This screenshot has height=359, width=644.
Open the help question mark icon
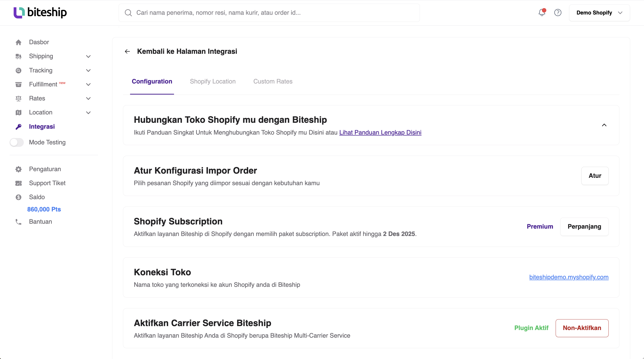(558, 13)
